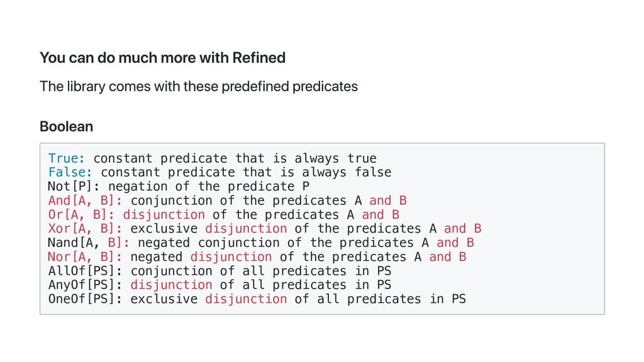Click the subtitle about predefined predicates
This screenshot has width=644, height=362.
coord(199,87)
